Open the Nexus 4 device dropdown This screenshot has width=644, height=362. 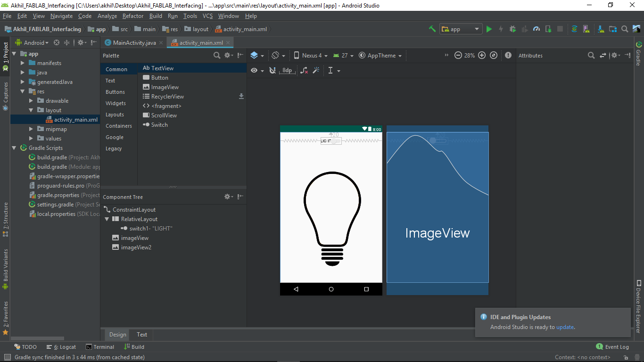[x=310, y=56]
